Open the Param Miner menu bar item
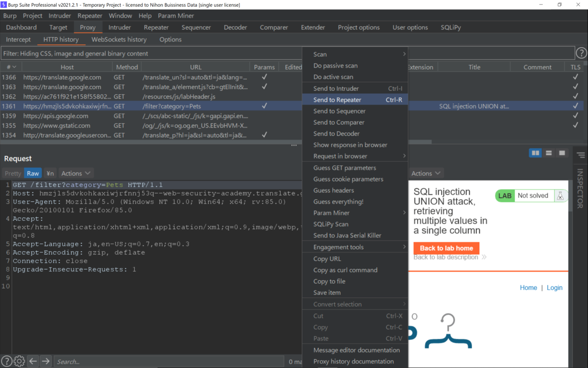This screenshot has width=588, height=368. pos(176,16)
